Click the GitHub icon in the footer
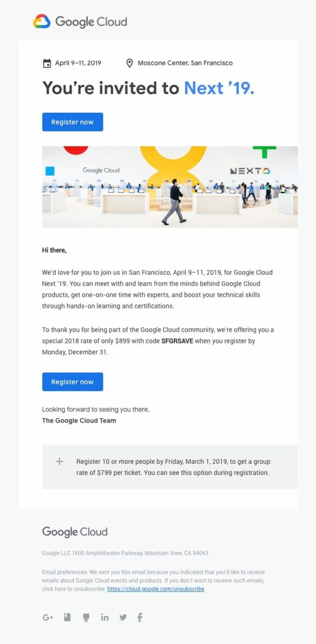316x644 pixels. coord(86,617)
